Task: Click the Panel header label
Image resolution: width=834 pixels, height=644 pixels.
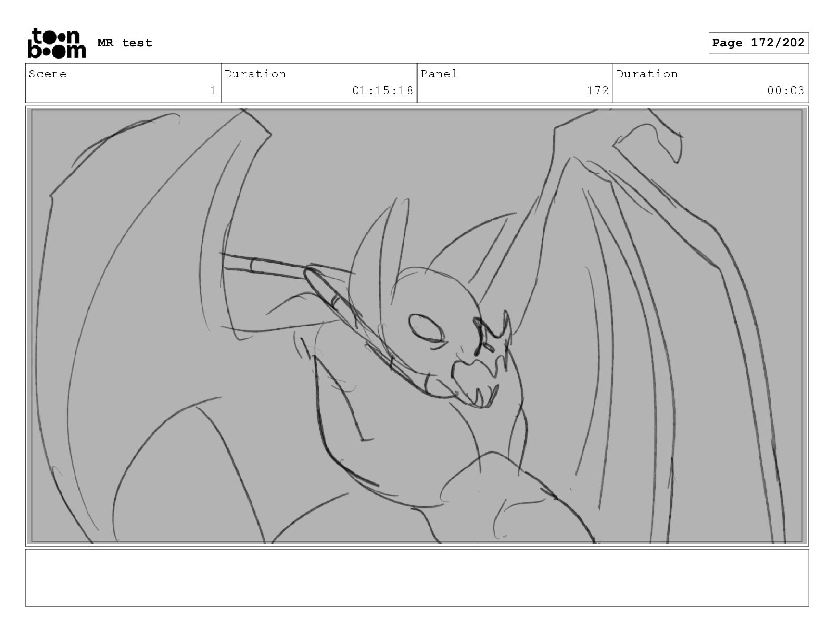Action: tap(439, 74)
